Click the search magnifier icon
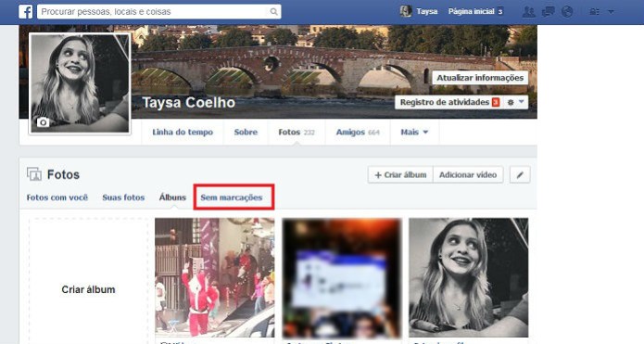Image resolution: width=644 pixels, height=344 pixels. pyautogui.click(x=273, y=12)
